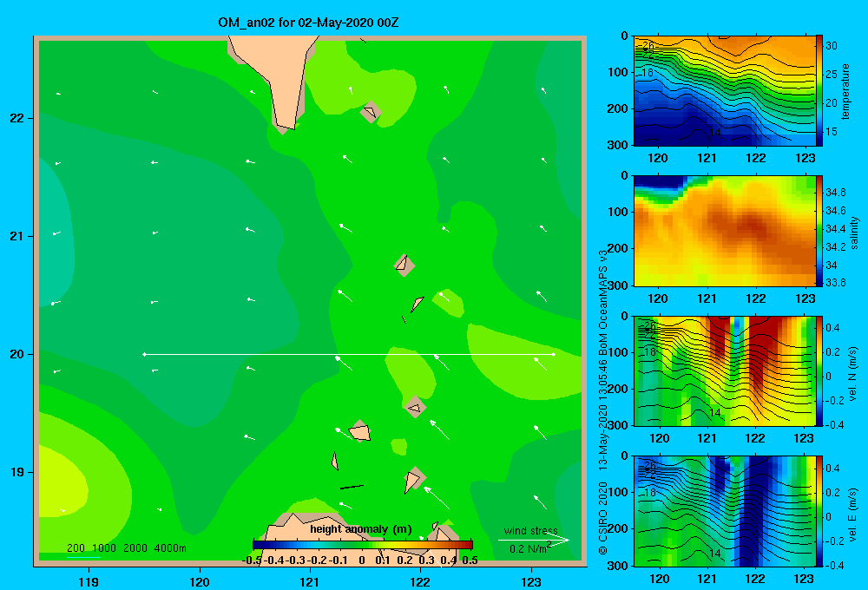The height and width of the screenshot is (590, 868).
Task: Click the vel. E color bar
Action: point(819,511)
